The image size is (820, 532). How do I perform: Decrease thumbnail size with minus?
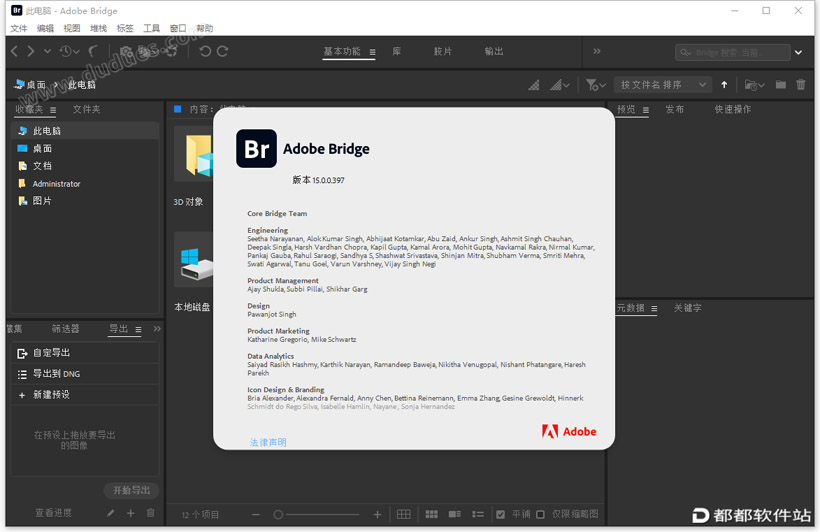click(x=256, y=515)
